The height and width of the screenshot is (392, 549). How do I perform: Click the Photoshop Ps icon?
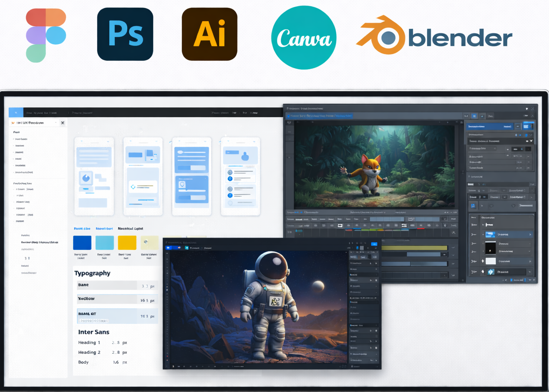[125, 34]
